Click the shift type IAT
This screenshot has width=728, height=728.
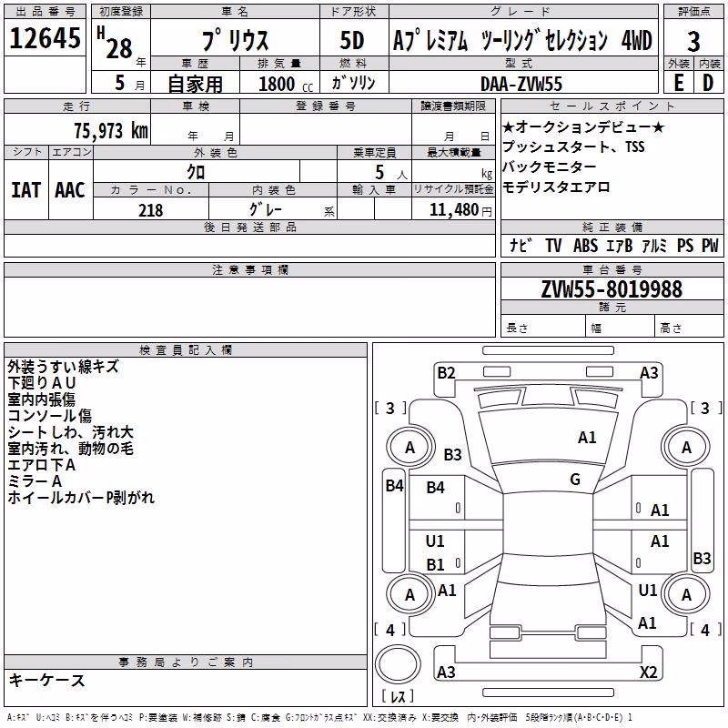[x=25, y=190]
